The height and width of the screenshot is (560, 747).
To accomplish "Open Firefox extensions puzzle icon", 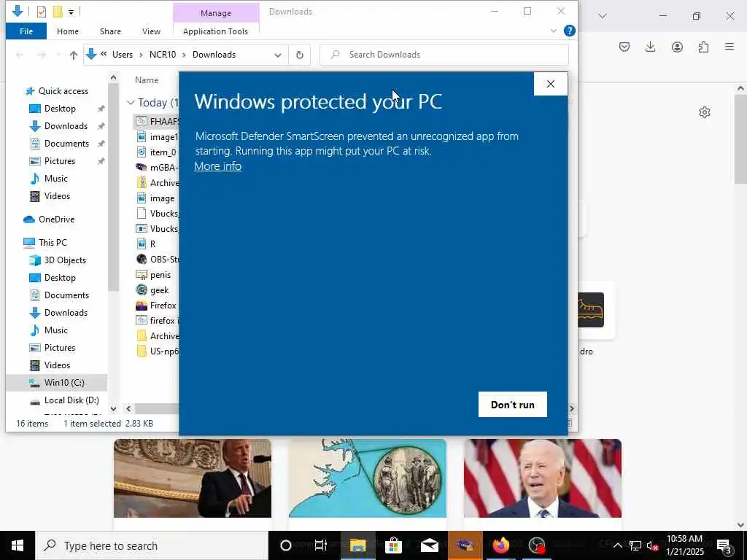I will tap(703, 47).
